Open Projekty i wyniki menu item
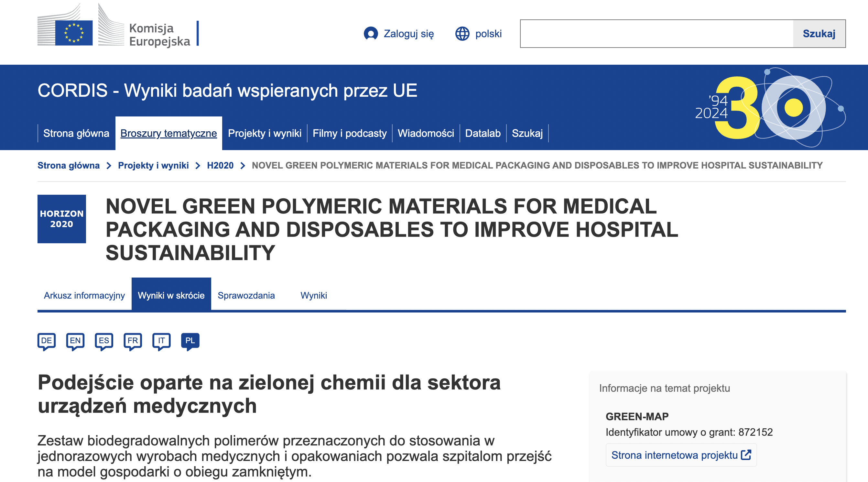 (265, 134)
